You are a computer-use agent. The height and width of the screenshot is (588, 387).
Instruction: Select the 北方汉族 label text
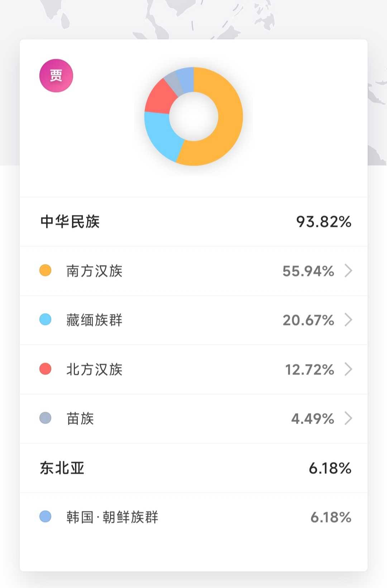point(94,369)
